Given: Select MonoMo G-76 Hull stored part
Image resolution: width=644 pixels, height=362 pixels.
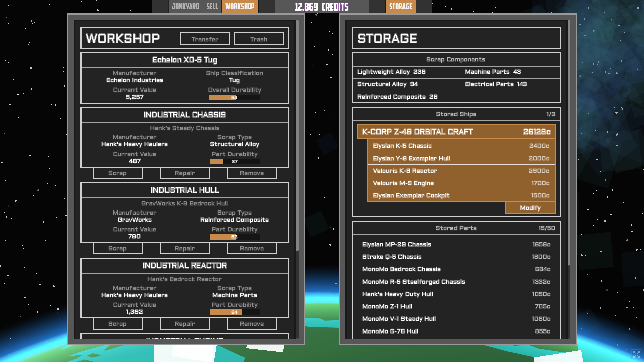Looking at the screenshot, I should 456,331.
